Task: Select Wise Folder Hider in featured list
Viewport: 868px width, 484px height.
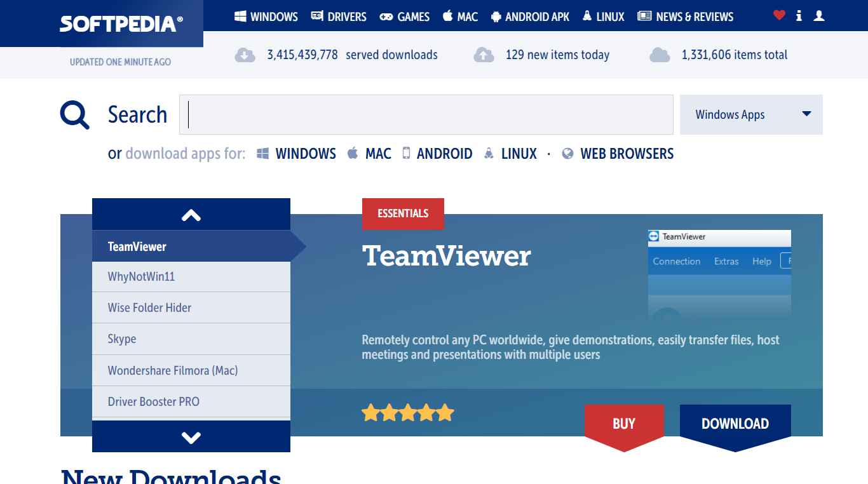Action: coord(191,308)
